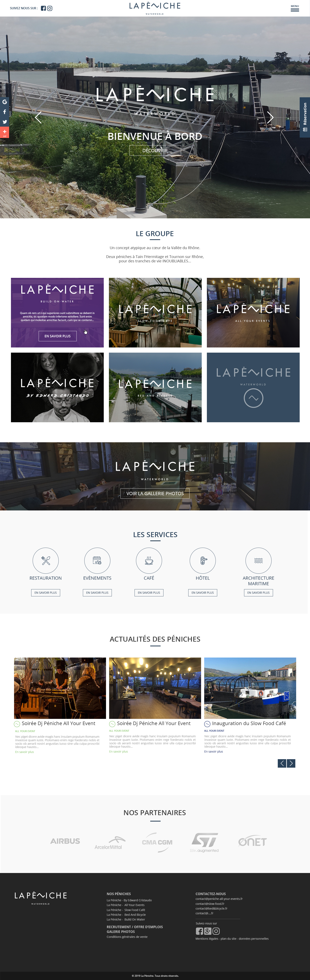The height and width of the screenshot is (980, 310).
Task: Share via the Twitter sidebar icon
Action: [5, 122]
